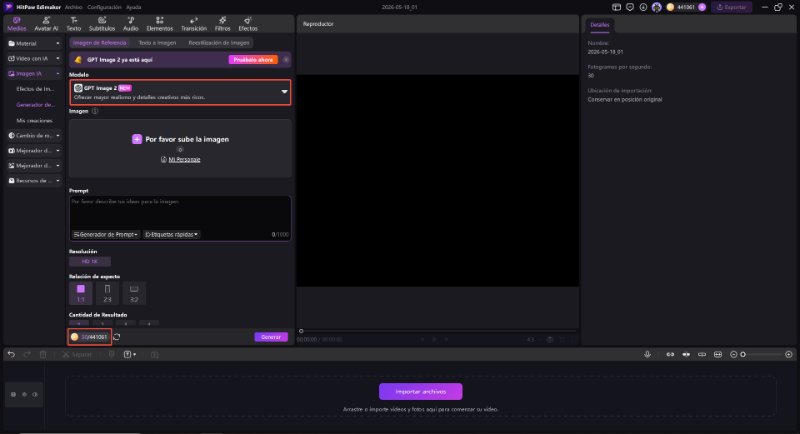800x434 pixels.
Task: Open the Elementos panel
Action: pyautogui.click(x=160, y=23)
